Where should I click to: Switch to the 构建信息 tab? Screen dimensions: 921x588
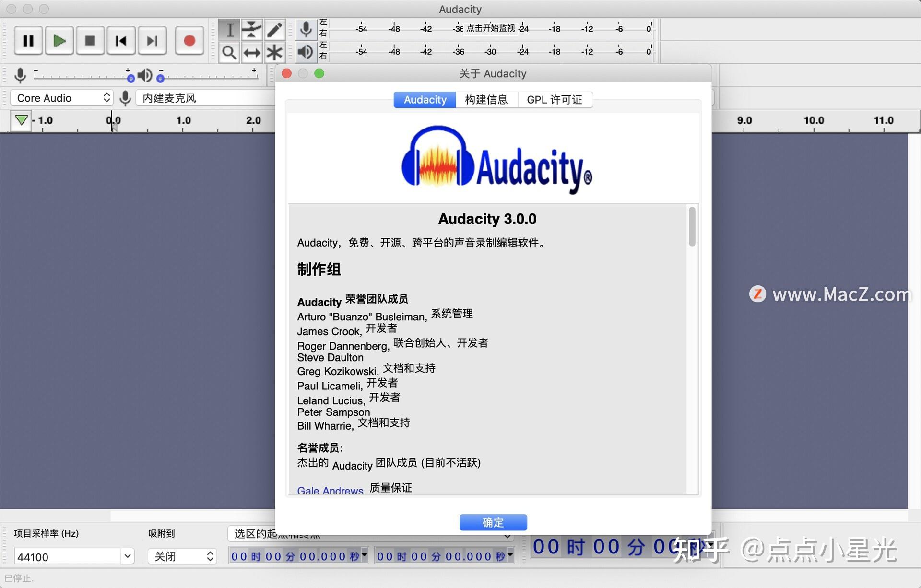coord(486,99)
